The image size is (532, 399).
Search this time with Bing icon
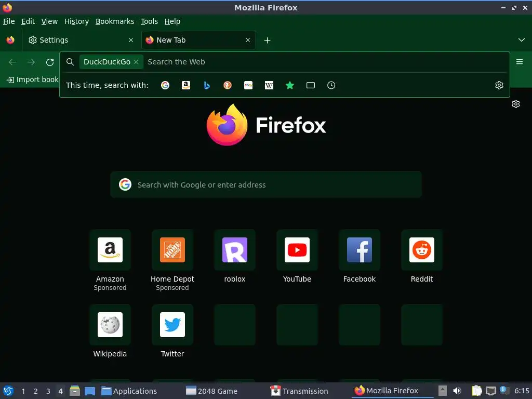[x=207, y=85]
